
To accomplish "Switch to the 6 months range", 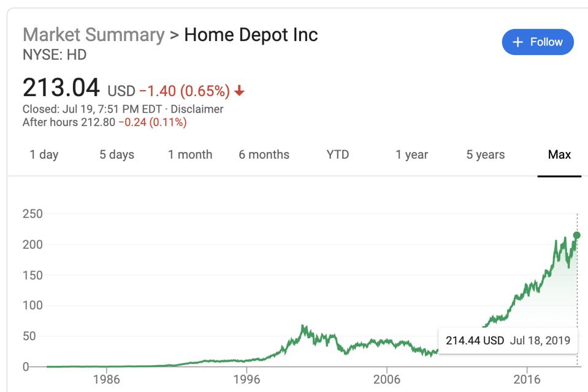I will click(x=264, y=155).
